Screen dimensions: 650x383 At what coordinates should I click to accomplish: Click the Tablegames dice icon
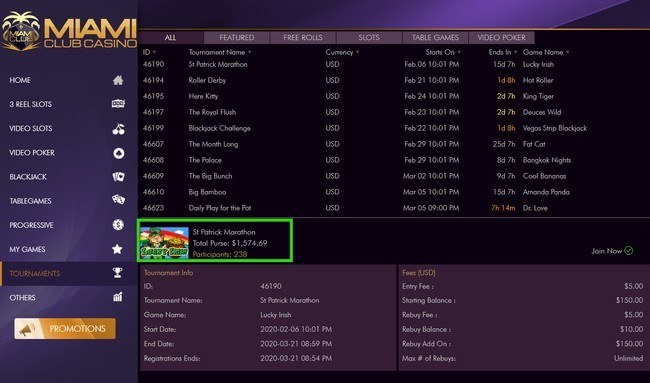(x=118, y=200)
